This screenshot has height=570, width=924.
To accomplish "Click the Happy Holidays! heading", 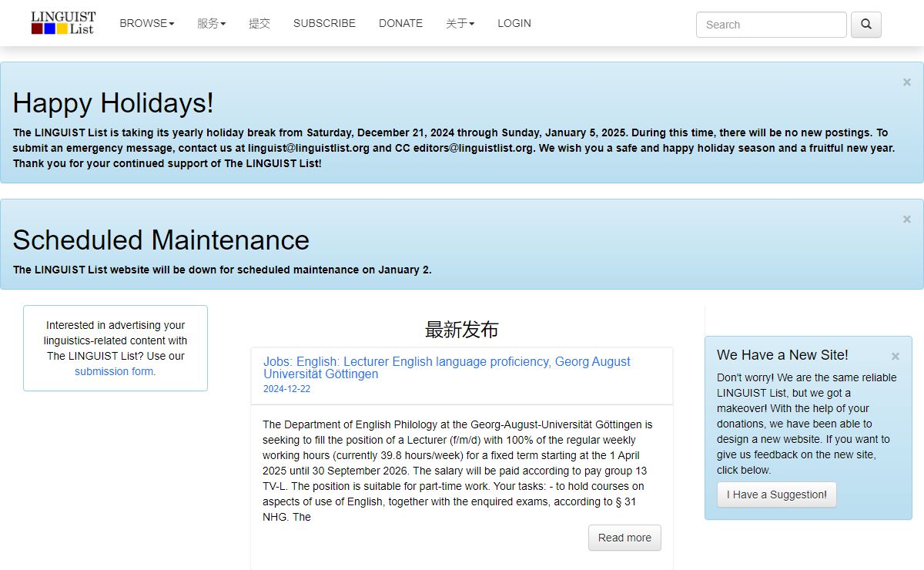I will point(113,103).
